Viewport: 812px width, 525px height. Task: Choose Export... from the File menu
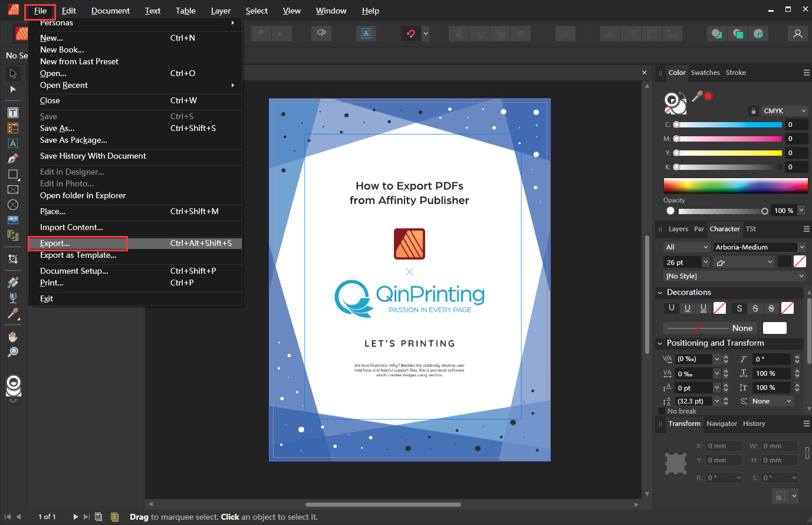point(135,243)
